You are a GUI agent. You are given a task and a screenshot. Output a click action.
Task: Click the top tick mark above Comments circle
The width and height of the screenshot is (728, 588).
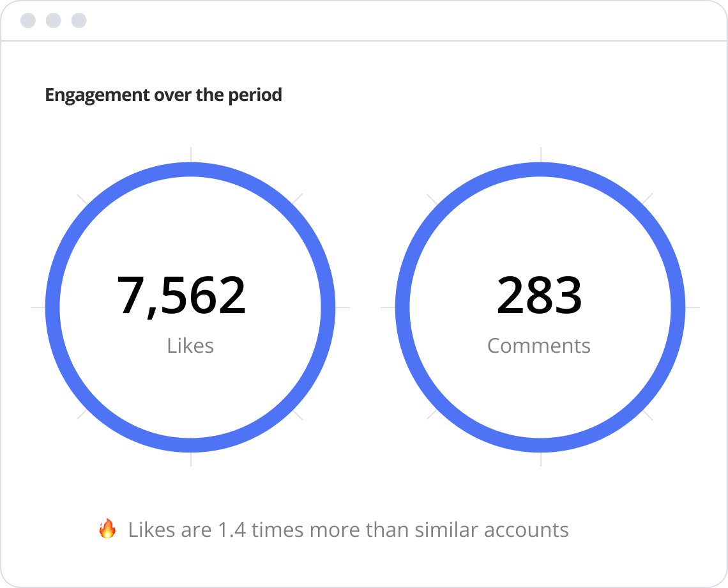tap(541, 154)
